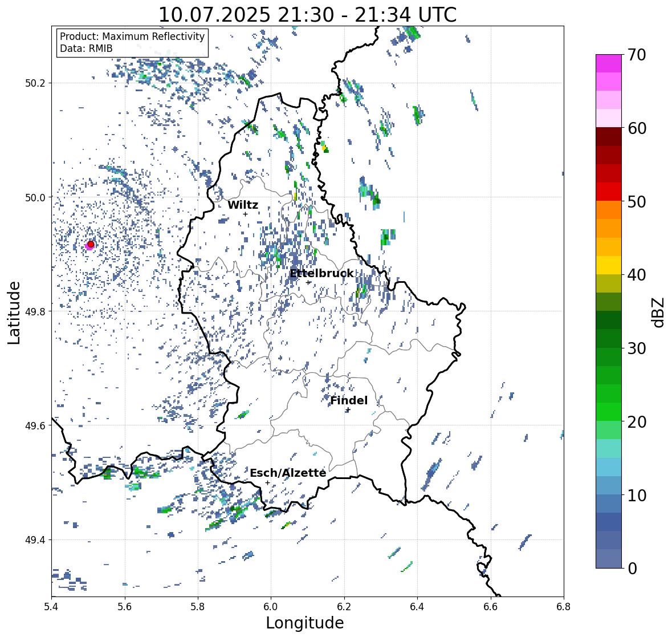
Task: Click the longitude tick label 6.8
Action: point(564,607)
